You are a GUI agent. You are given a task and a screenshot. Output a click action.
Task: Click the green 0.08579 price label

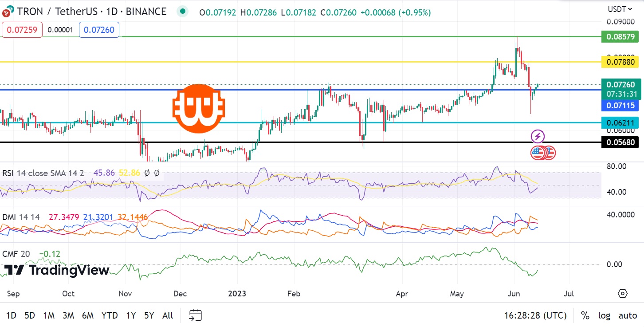(x=620, y=37)
